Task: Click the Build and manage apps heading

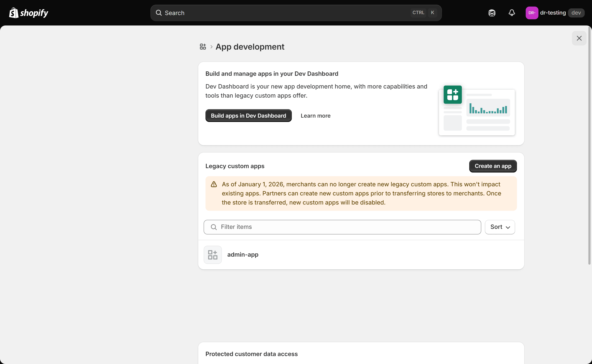Action: tap(272, 74)
